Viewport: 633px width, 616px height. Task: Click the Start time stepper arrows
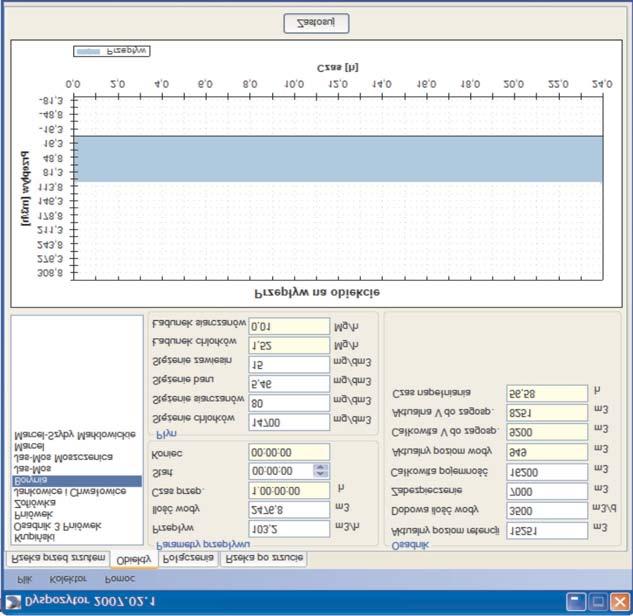coord(321,471)
